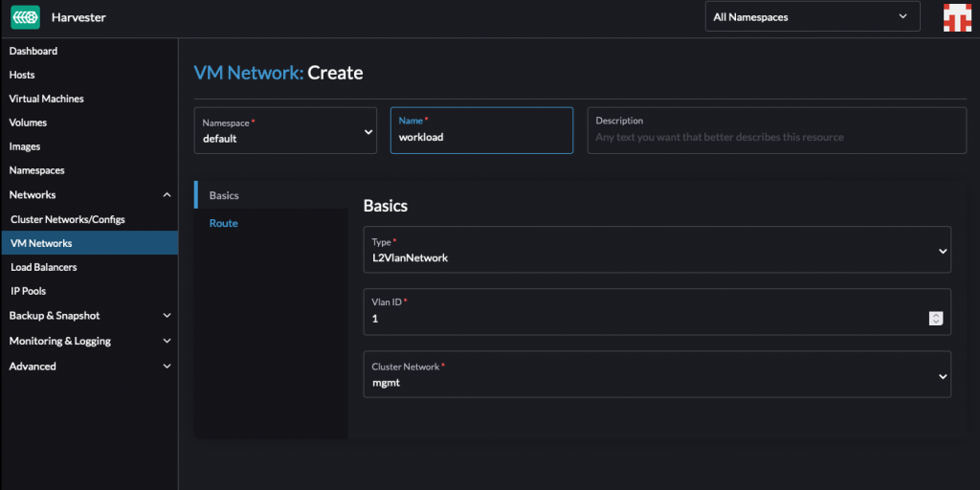Open the user avatar menu

[958, 17]
